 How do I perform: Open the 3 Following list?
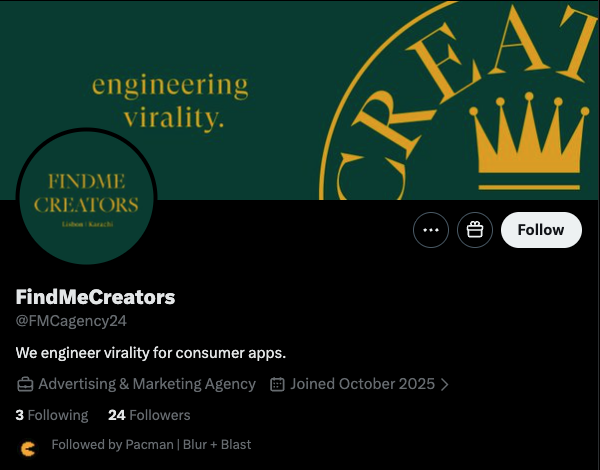(x=52, y=415)
